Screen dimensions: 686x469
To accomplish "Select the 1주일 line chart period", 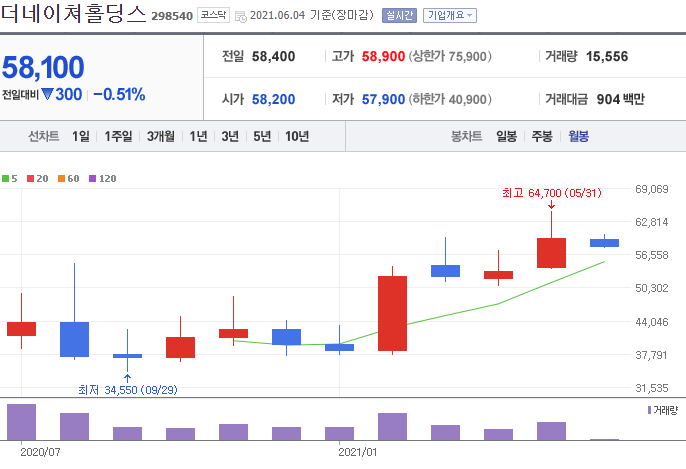I will tap(118, 136).
